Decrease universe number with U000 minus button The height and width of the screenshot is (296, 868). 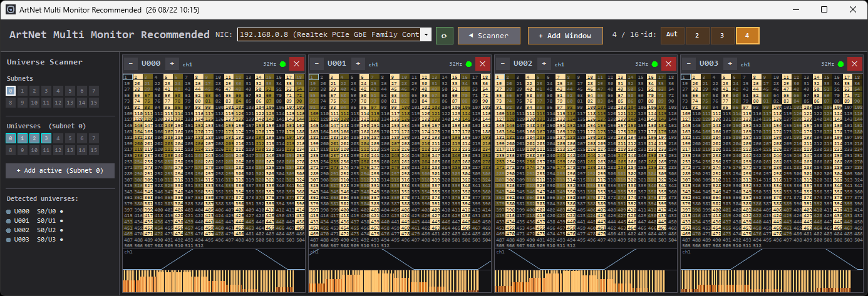pyautogui.click(x=130, y=63)
